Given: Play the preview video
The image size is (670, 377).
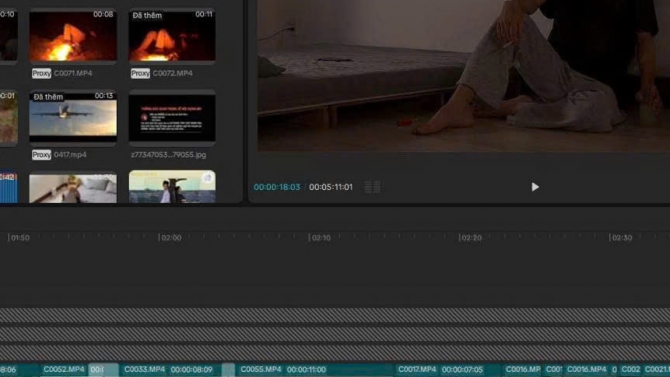Looking at the screenshot, I should coord(535,187).
